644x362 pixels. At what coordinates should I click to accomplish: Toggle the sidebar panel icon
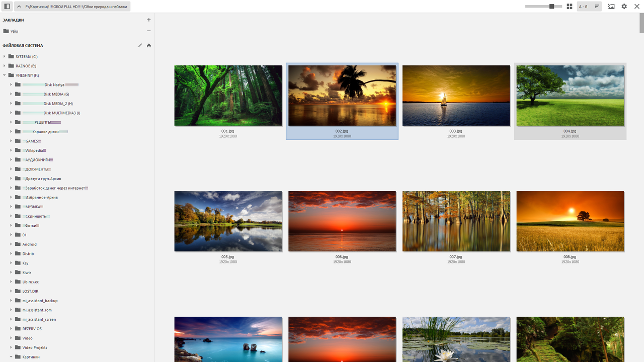click(7, 7)
